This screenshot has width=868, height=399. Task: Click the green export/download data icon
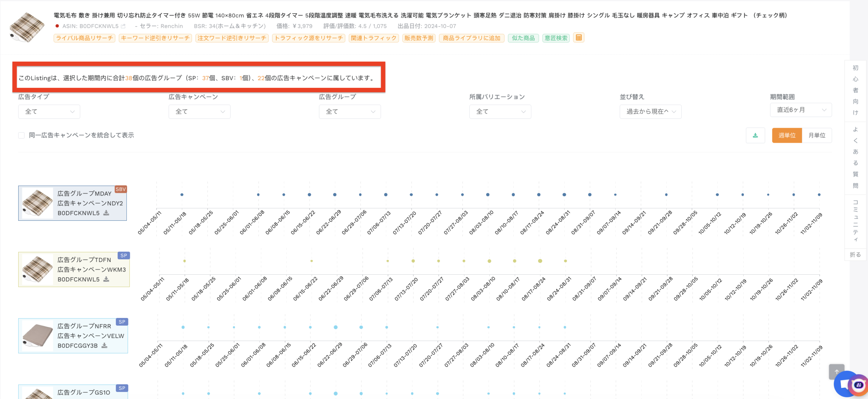[x=755, y=135]
